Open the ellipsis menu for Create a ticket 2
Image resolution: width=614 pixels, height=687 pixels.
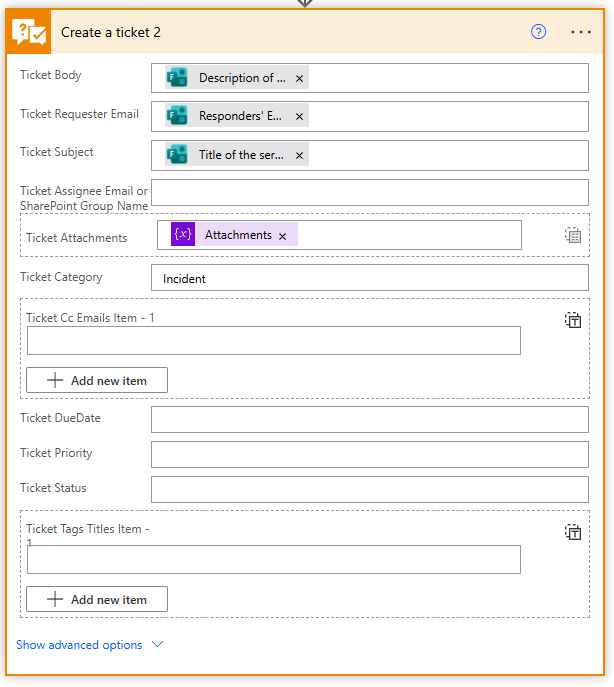[x=581, y=32]
